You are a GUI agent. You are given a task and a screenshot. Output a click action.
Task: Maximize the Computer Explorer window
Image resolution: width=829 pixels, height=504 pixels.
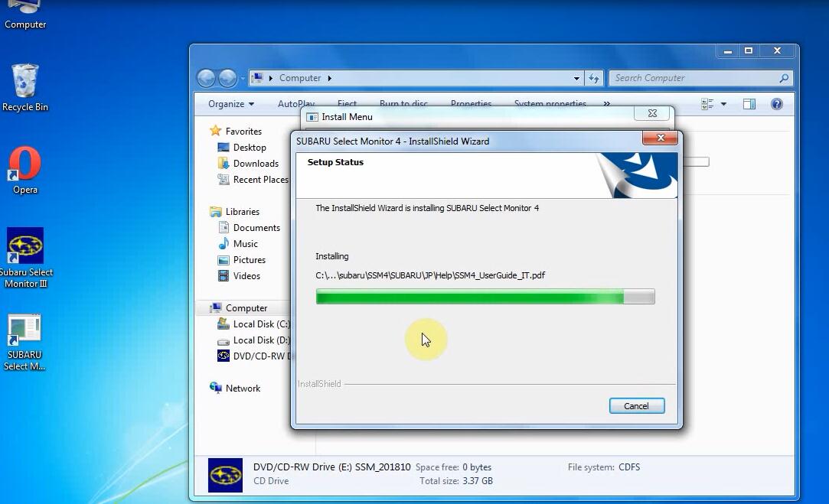[748, 50]
